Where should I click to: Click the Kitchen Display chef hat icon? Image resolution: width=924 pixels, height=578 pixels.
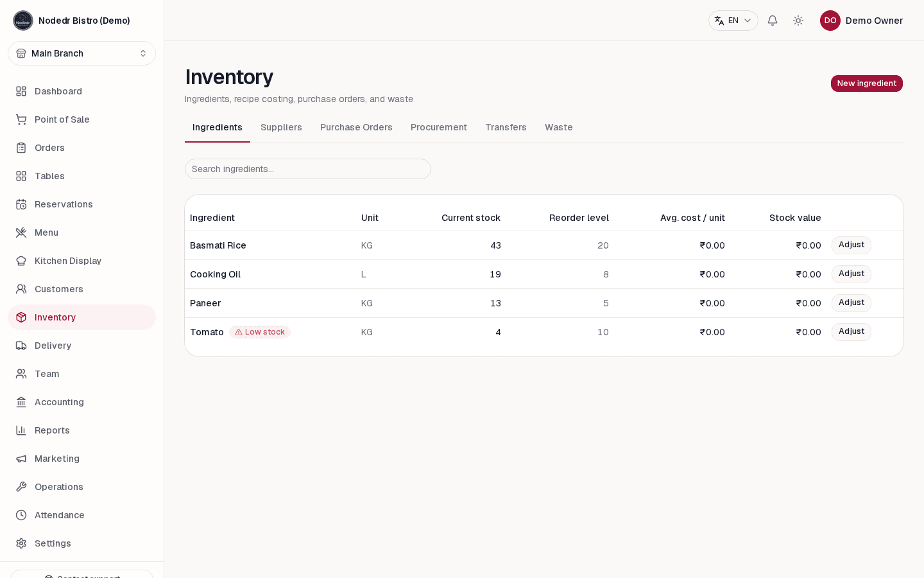click(x=21, y=261)
